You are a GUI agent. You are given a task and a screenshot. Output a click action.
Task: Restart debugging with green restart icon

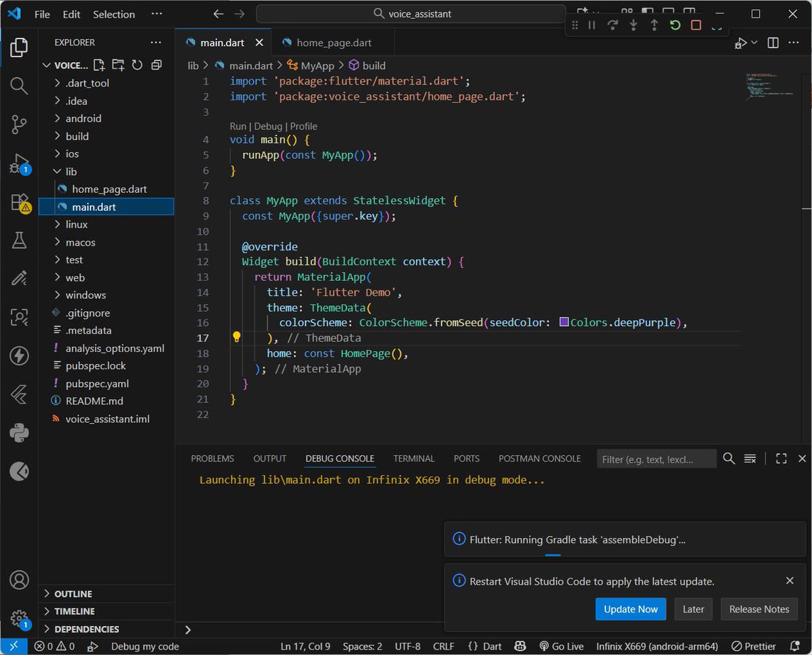(x=675, y=25)
